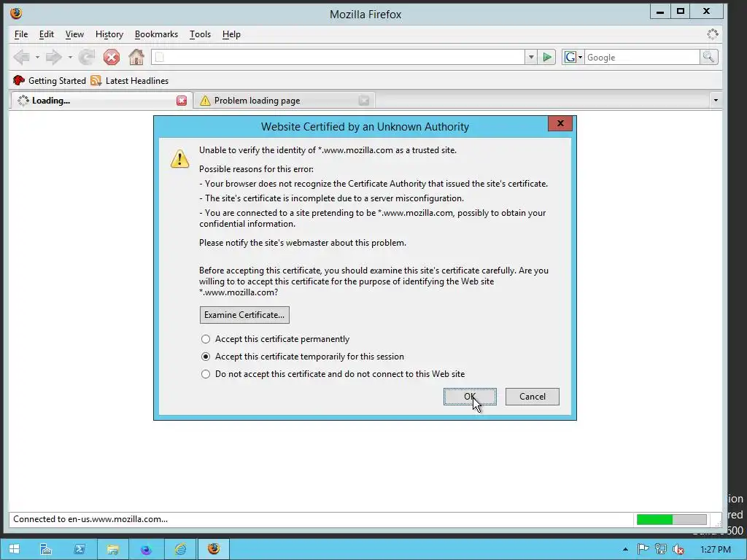Screen dimensions: 747x560
Task: Open the Forward history dropdown arrow
Action: (x=69, y=58)
